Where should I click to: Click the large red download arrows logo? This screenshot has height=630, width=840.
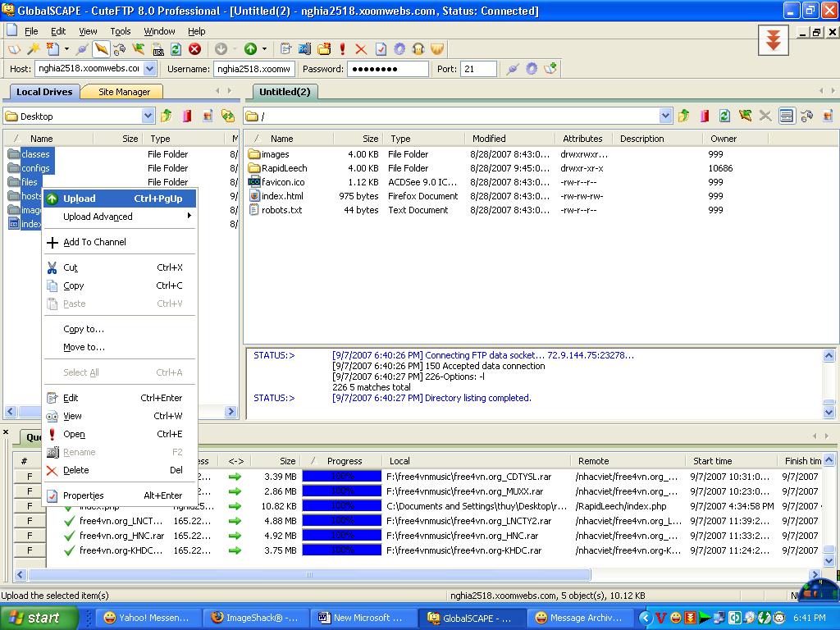click(x=773, y=39)
